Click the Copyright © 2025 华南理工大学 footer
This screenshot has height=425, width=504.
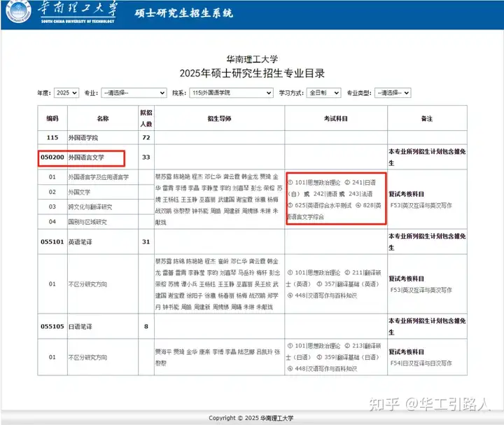click(x=251, y=418)
